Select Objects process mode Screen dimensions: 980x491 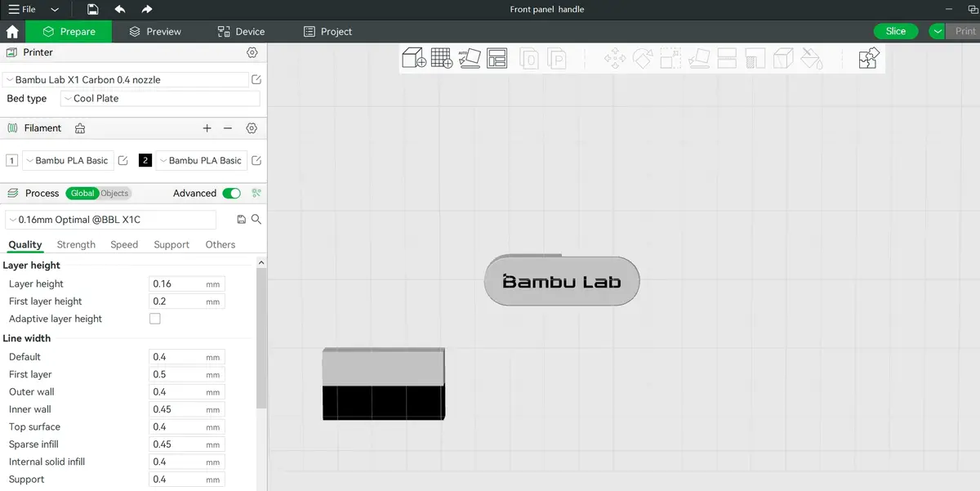tap(114, 194)
